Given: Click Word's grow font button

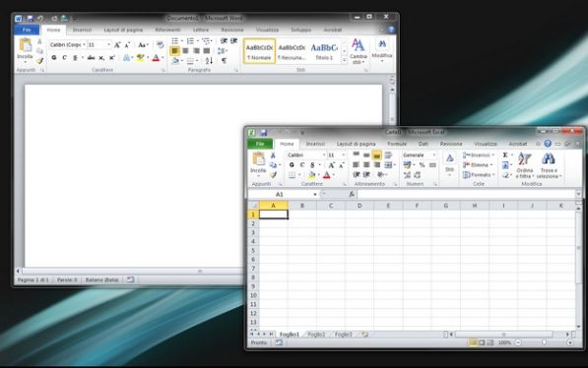Looking at the screenshot, I should pos(117,45).
